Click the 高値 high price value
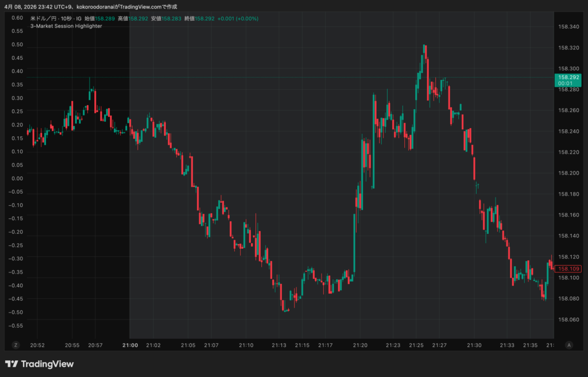The width and height of the screenshot is (588, 377). pyautogui.click(x=138, y=18)
